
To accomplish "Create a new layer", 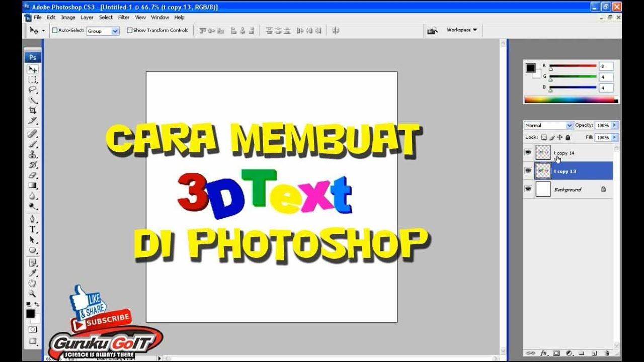I will [595, 353].
